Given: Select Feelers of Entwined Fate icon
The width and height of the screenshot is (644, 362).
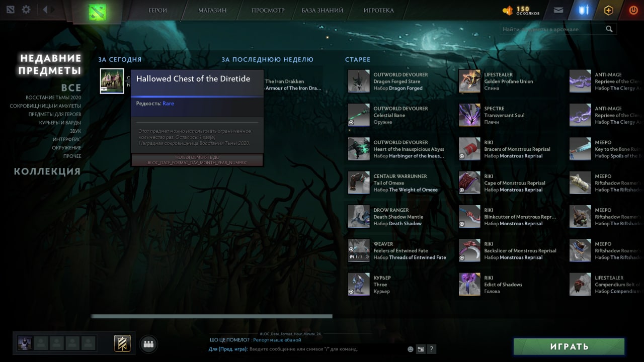Looking at the screenshot, I should click(x=359, y=250).
